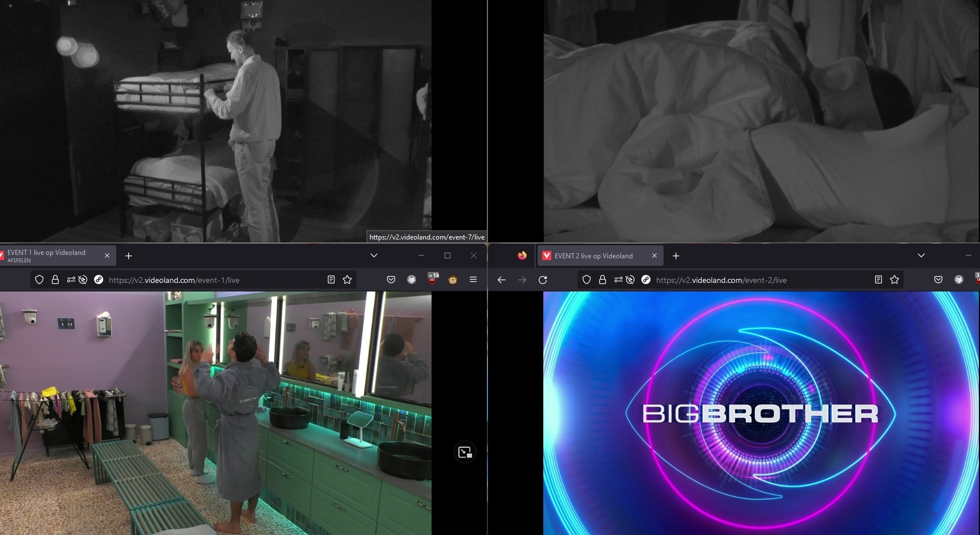Save to Pocket in the EVENT 2 window

tap(938, 279)
